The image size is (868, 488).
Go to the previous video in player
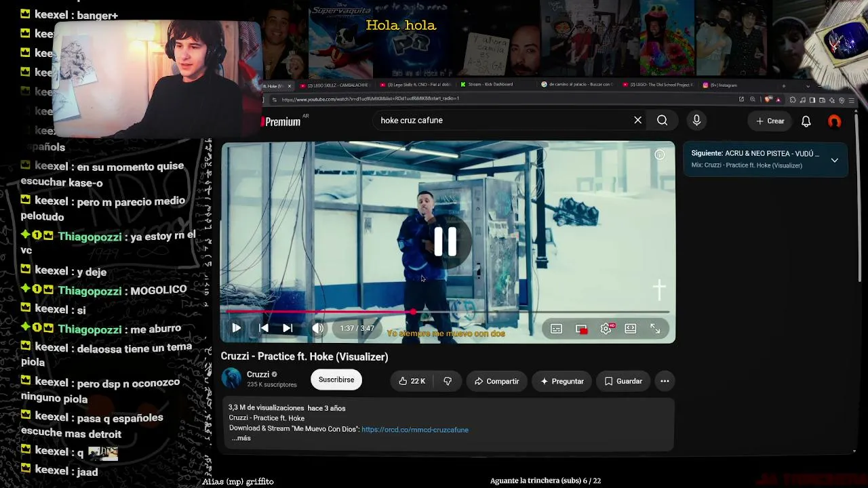(x=264, y=328)
